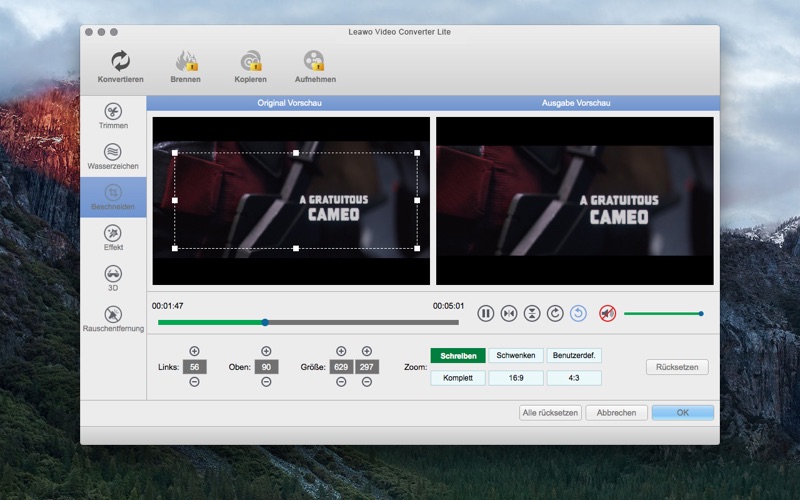Click the bottom-left crop handle
The width and height of the screenshot is (800, 500).
pyautogui.click(x=175, y=248)
